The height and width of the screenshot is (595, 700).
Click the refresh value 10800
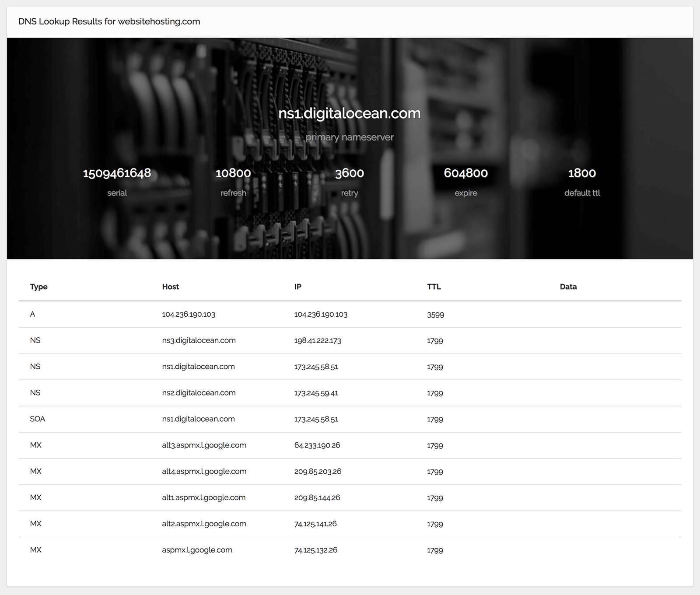pyautogui.click(x=233, y=173)
